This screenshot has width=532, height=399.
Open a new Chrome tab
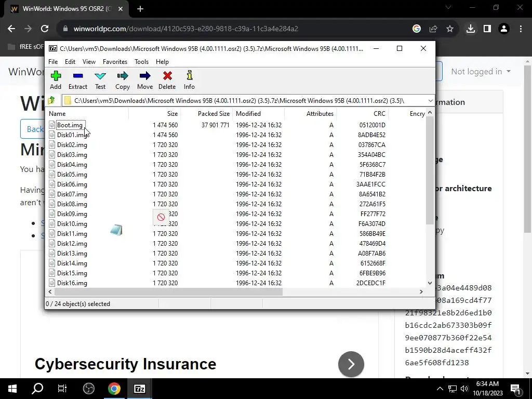pos(140,9)
